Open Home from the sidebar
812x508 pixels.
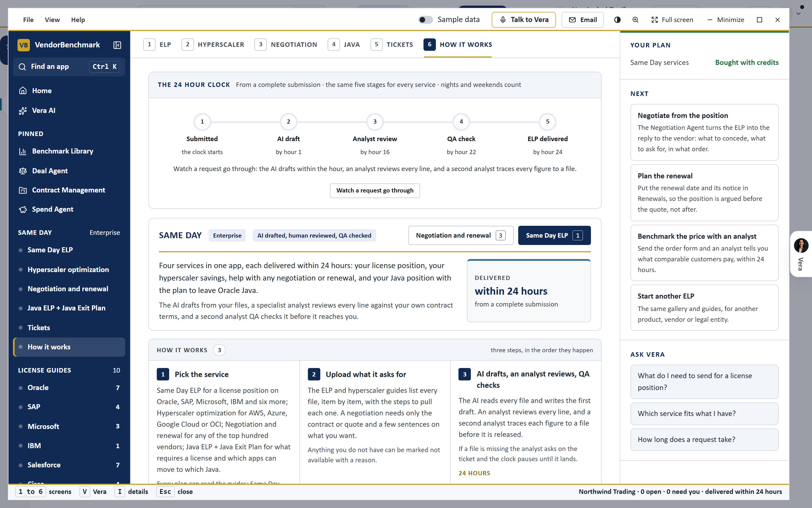[x=69, y=91]
